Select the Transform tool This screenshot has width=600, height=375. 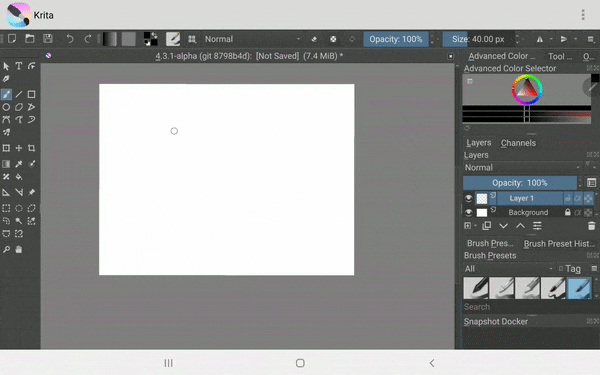point(6,148)
